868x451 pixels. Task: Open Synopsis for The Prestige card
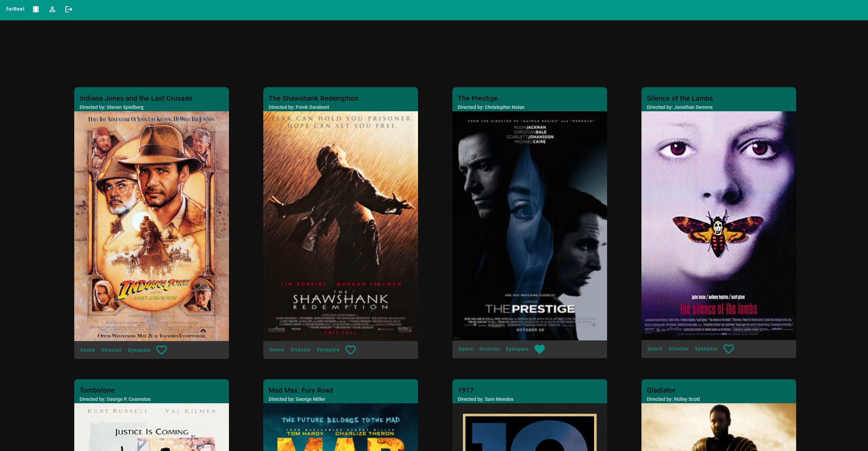point(517,349)
